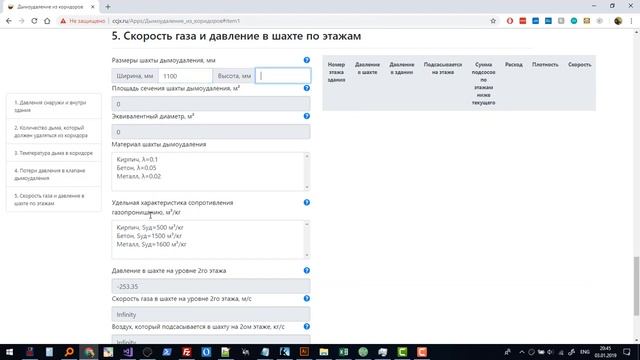
Task: Go to the browser home page
Action: point(47,21)
